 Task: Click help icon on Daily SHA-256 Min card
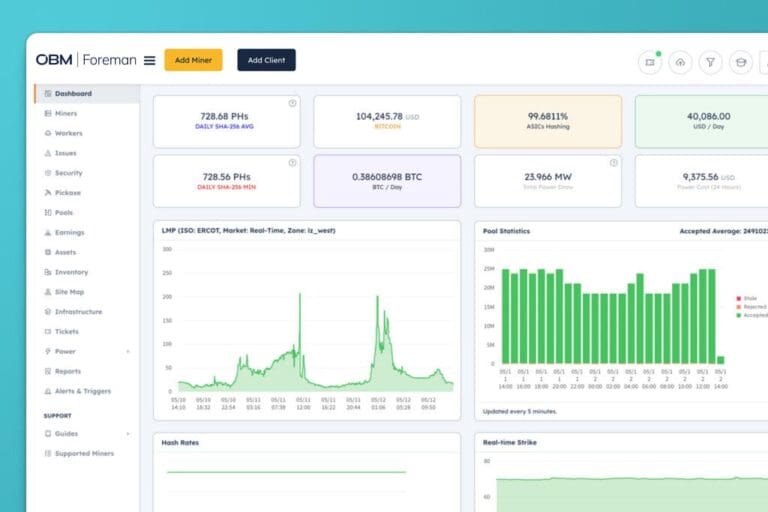click(x=292, y=162)
